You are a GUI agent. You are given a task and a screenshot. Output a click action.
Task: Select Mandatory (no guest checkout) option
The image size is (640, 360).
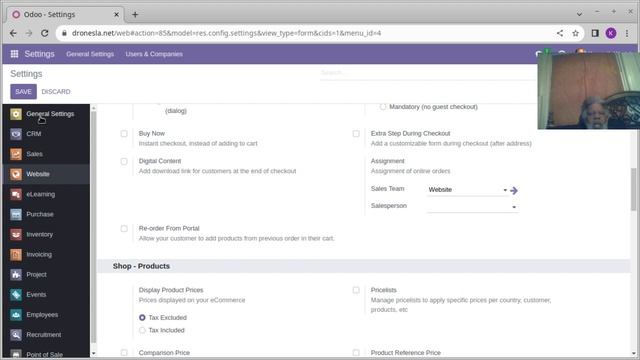(382, 107)
